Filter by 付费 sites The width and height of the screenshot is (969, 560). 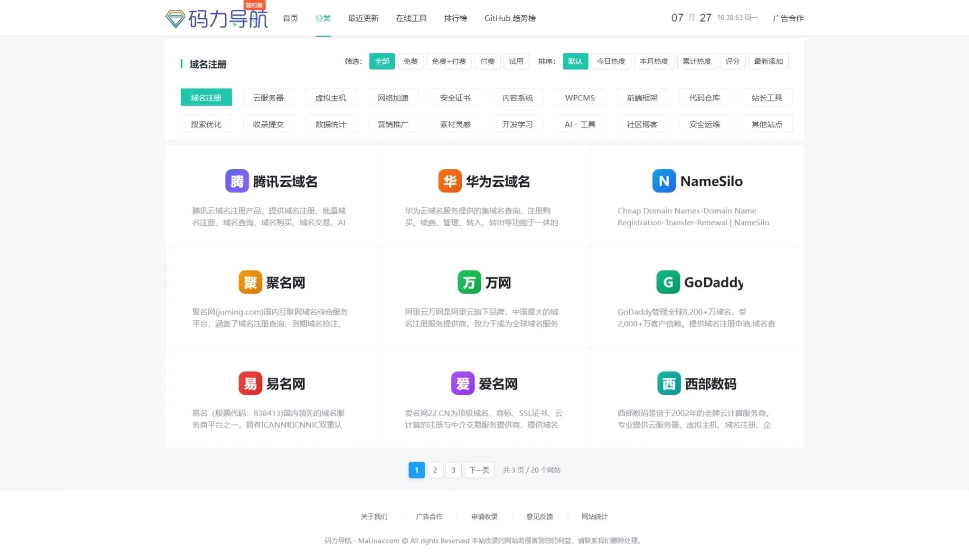tap(487, 61)
